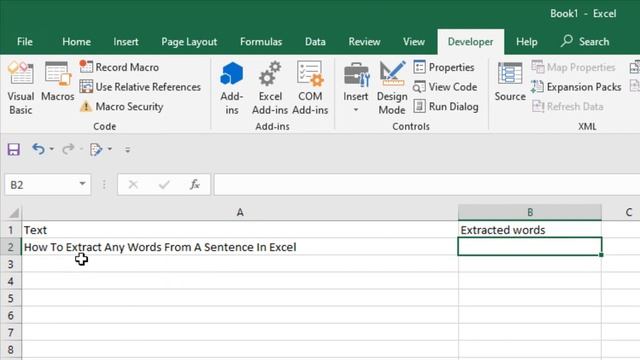The width and height of the screenshot is (640, 360).
Task: Open control Properties
Action: pyautogui.click(x=444, y=67)
